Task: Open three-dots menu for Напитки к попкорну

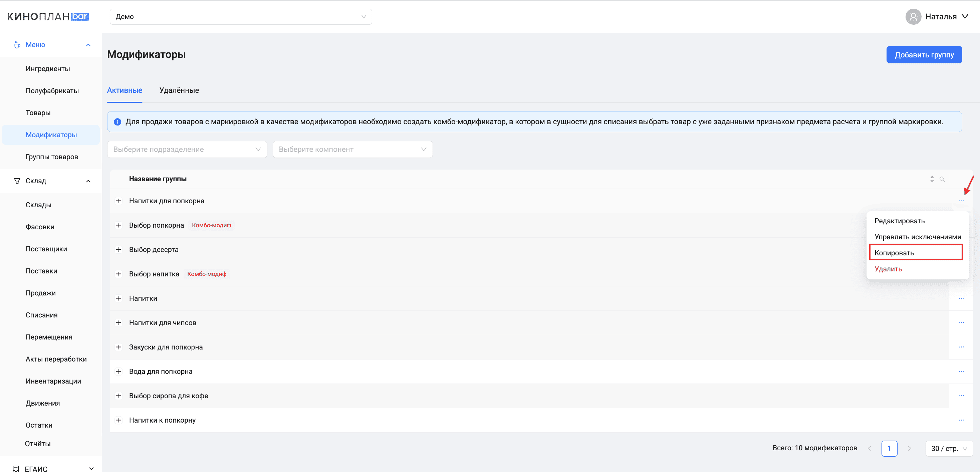Action: 961,420
